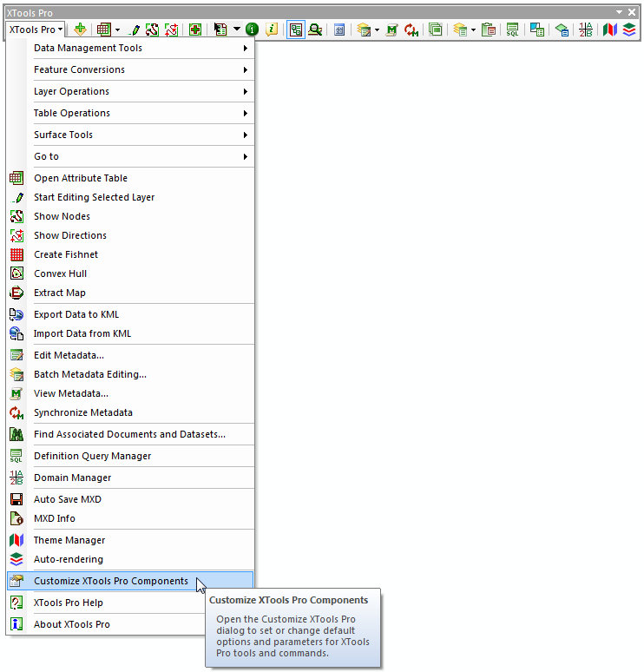The width and height of the screenshot is (644, 672).
Task: Click the View Metadata scroll icon in toolbar
Action: coord(391,30)
